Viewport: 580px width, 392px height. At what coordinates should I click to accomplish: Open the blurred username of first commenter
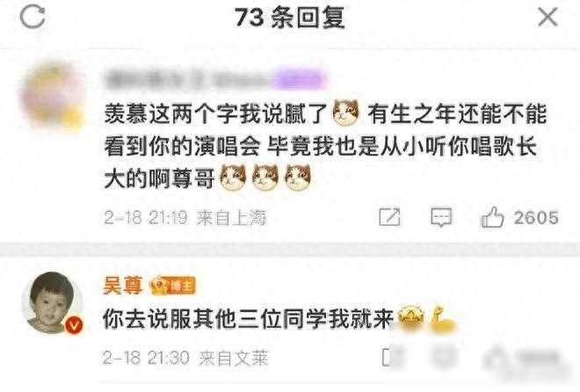pyautogui.click(x=191, y=81)
